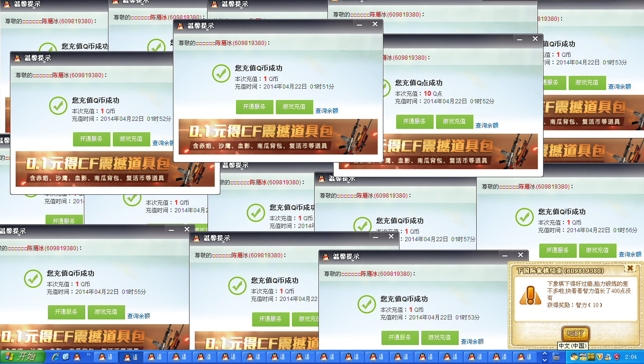The height and width of the screenshot is (364, 644).
Task: Open the brown crate game tray icon
Action: click(591, 357)
